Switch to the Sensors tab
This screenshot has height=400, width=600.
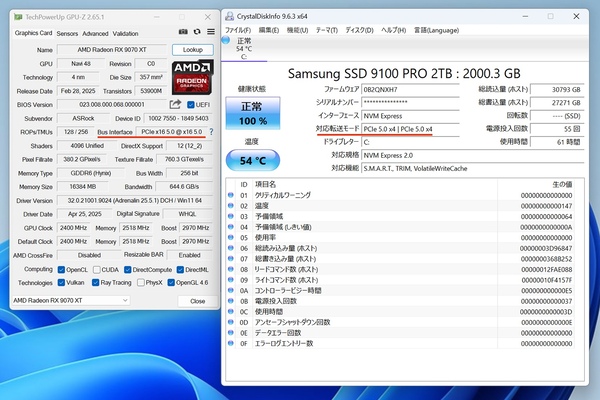(66, 33)
